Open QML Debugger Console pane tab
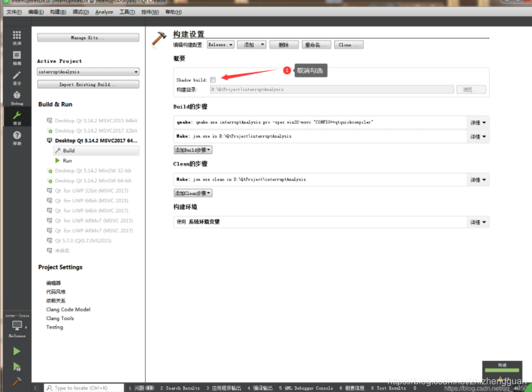Image resolution: width=532 pixels, height=392 pixels. [306, 388]
